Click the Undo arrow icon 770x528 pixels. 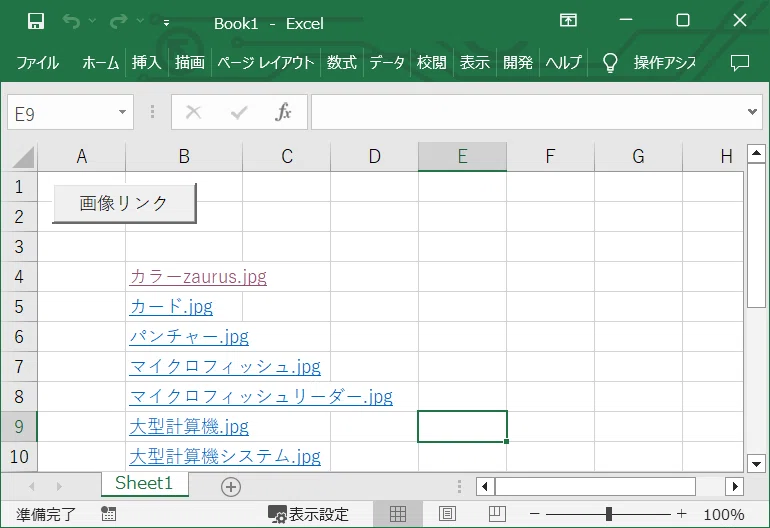[71, 22]
